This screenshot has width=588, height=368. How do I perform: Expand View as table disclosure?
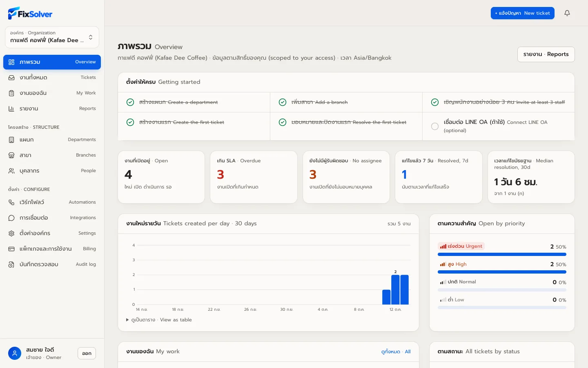coord(159,320)
